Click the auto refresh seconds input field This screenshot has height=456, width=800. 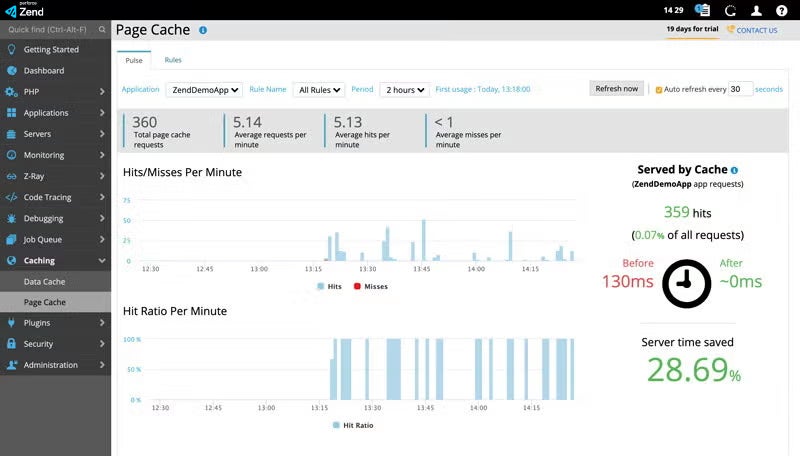(740, 89)
